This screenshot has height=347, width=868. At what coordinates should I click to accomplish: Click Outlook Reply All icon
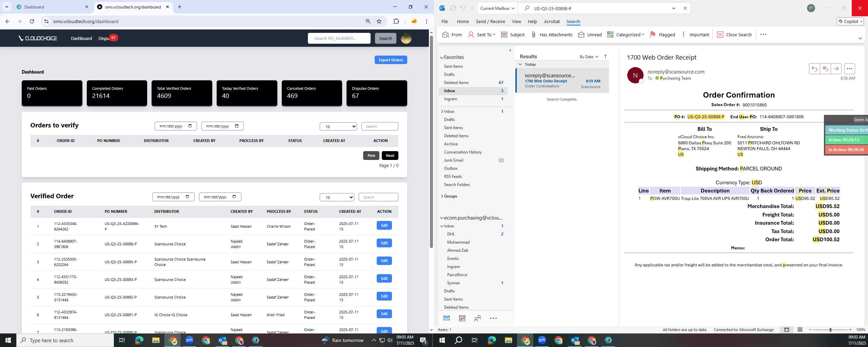825,69
